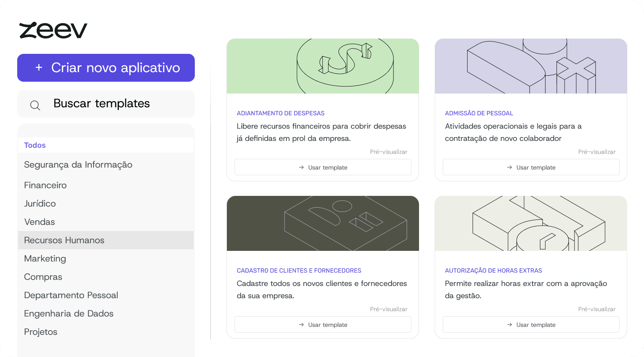This screenshot has width=644, height=357.
Task: Select the Todos filter
Action: pos(35,145)
